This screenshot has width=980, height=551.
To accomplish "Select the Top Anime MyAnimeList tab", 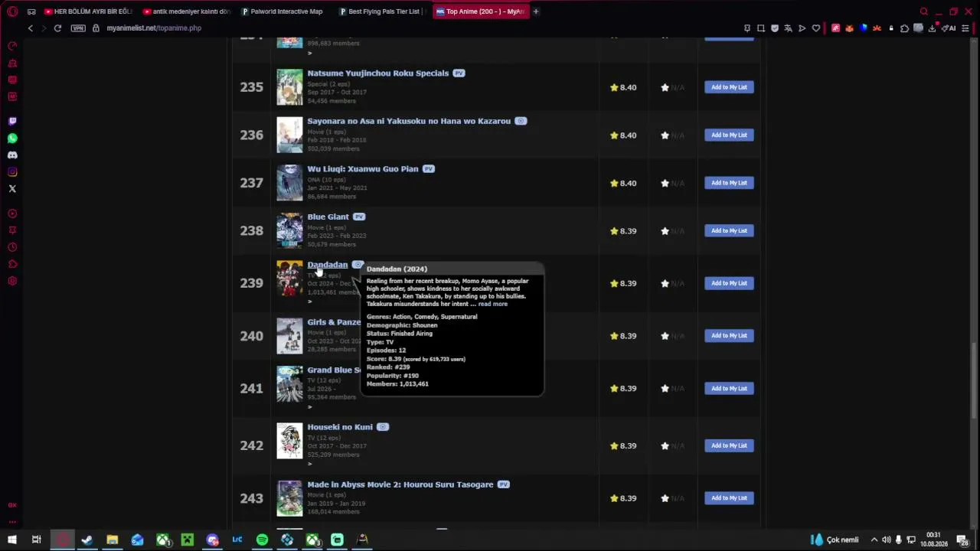I will point(480,11).
